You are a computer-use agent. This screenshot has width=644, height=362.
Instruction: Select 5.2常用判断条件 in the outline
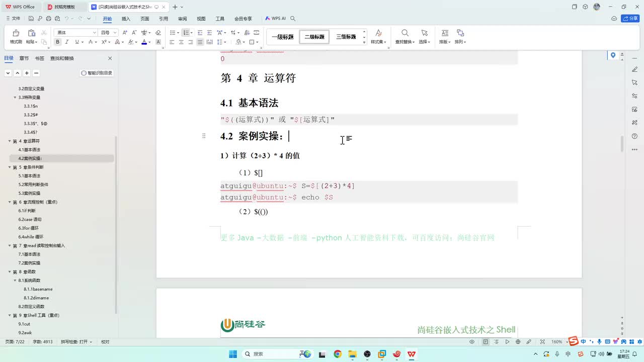[33, 185]
